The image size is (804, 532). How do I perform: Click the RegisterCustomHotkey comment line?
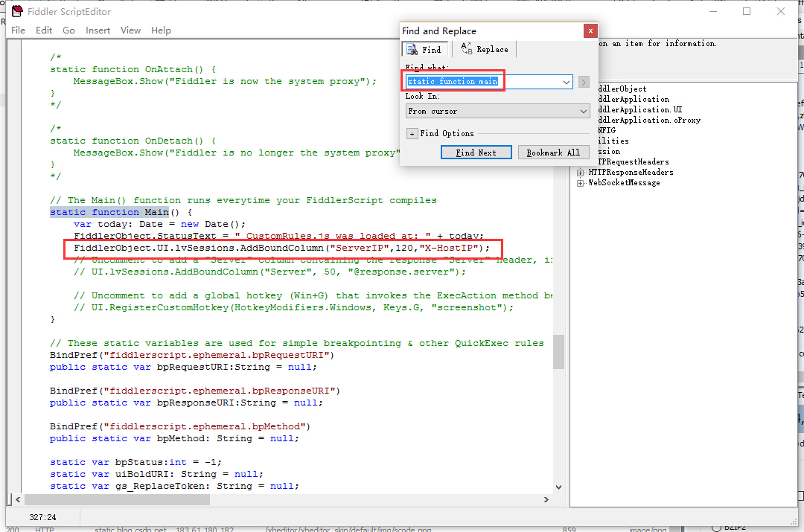tap(293, 307)
